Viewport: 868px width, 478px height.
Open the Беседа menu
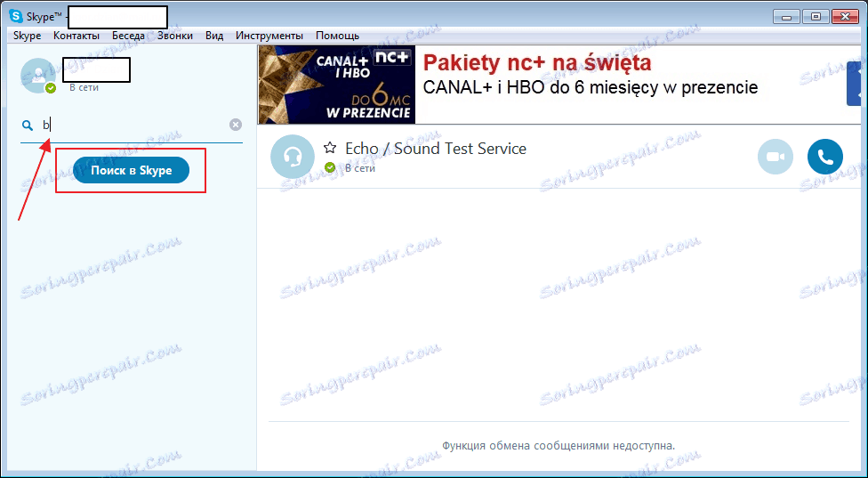[128, 36]
